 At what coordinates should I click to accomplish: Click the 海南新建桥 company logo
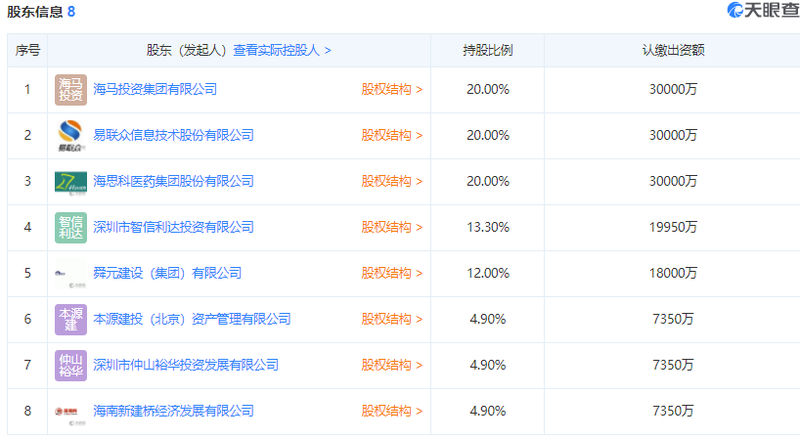[71, 411]
